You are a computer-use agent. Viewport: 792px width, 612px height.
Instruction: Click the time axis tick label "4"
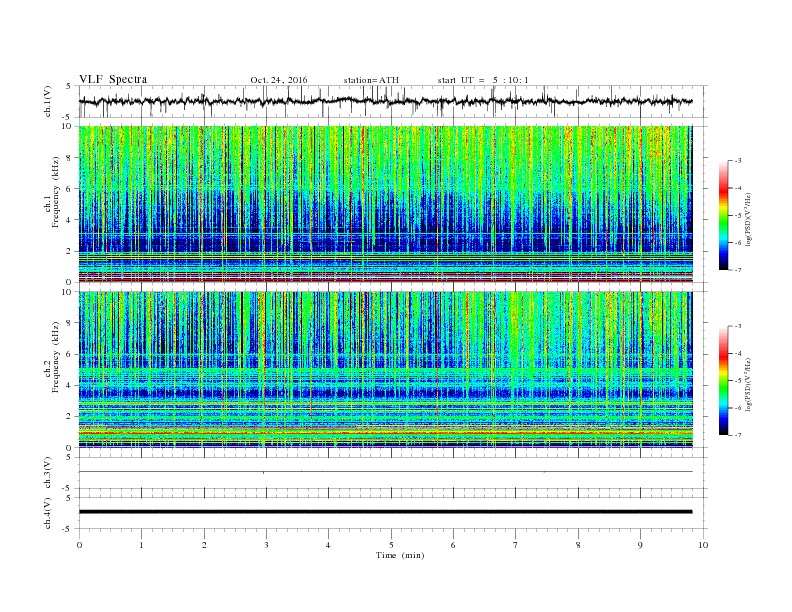pos(328,545)
